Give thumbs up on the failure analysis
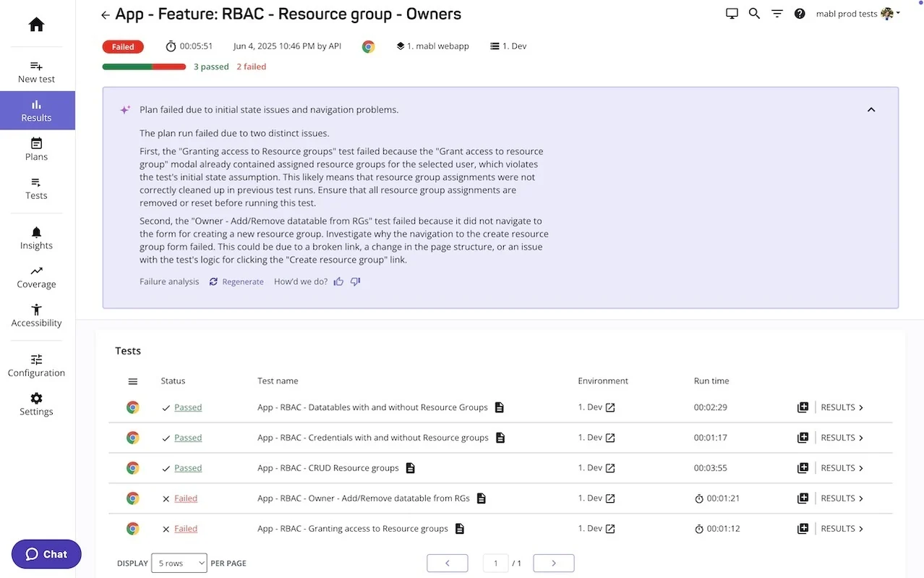Screen dimensions: 924x578 pos(338,281)
